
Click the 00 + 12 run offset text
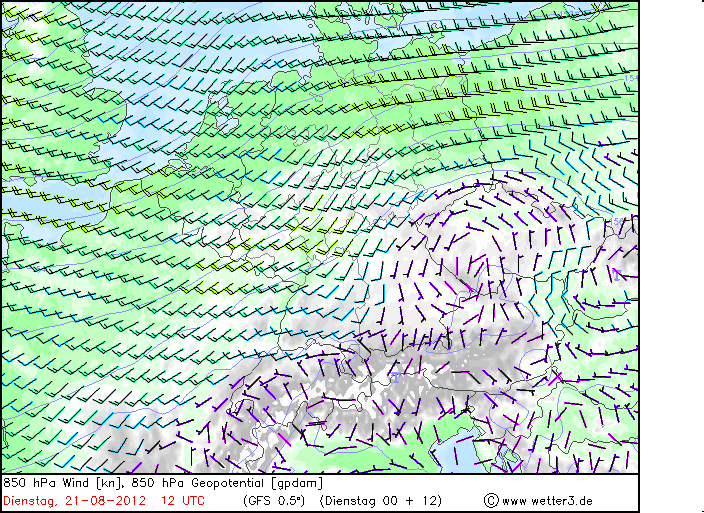(409, 500)
